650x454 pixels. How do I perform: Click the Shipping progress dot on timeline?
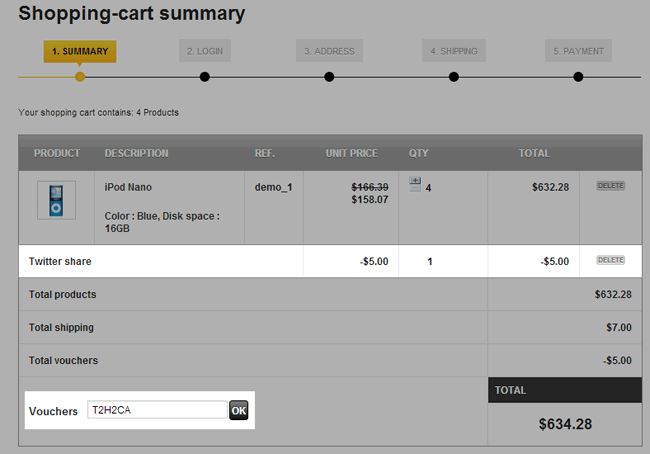453,77
